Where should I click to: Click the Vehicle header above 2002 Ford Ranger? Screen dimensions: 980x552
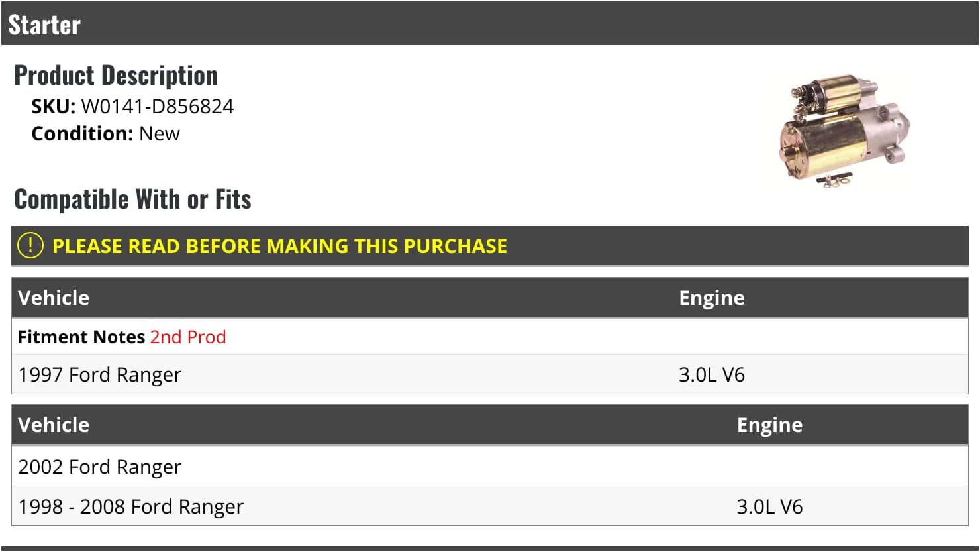(x=54, y=425)
